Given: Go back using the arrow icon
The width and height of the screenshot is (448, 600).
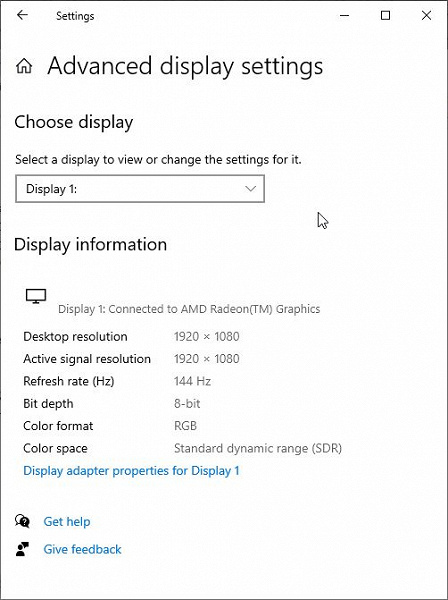Looking at the screenshot, I should pyautogui.click(x=22, y=15).
